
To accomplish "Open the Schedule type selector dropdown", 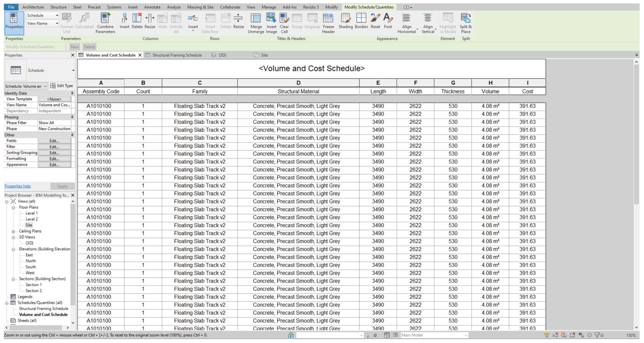I will pyautogui.click(x=73, y=70).
